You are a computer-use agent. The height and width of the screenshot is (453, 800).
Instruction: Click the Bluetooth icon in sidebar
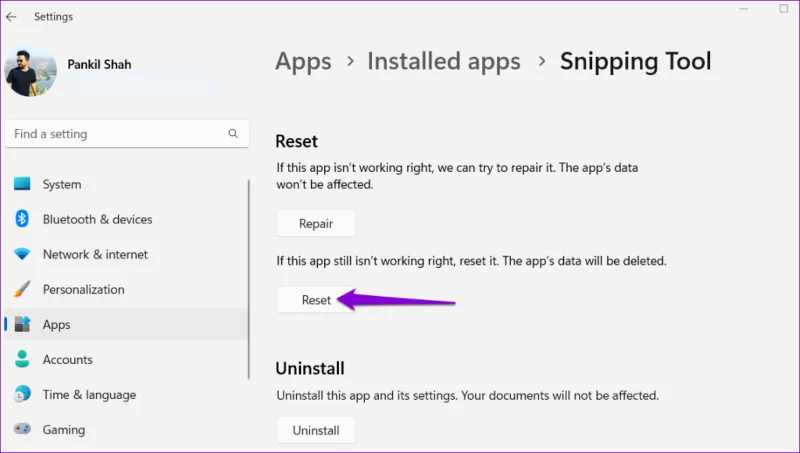22,219
